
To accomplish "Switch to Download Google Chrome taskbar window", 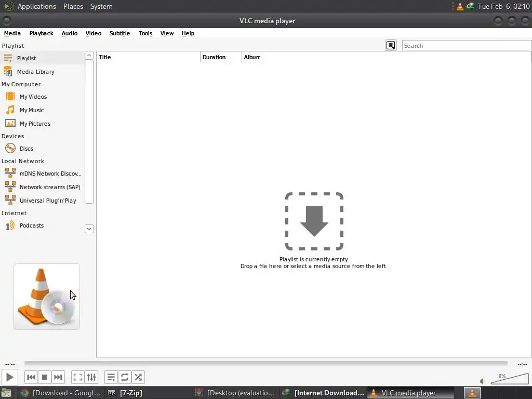I will click(x=61, y=393).
